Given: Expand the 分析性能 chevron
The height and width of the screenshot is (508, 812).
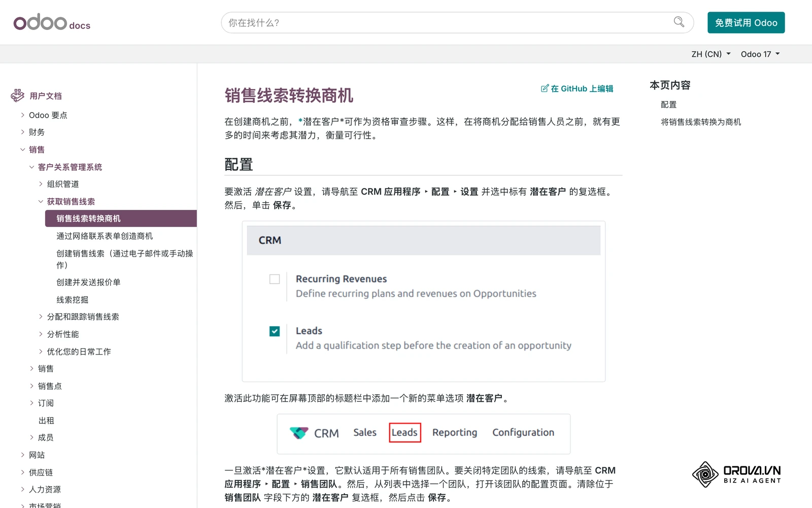Looking at the screenshot, I should coord(41,334).
